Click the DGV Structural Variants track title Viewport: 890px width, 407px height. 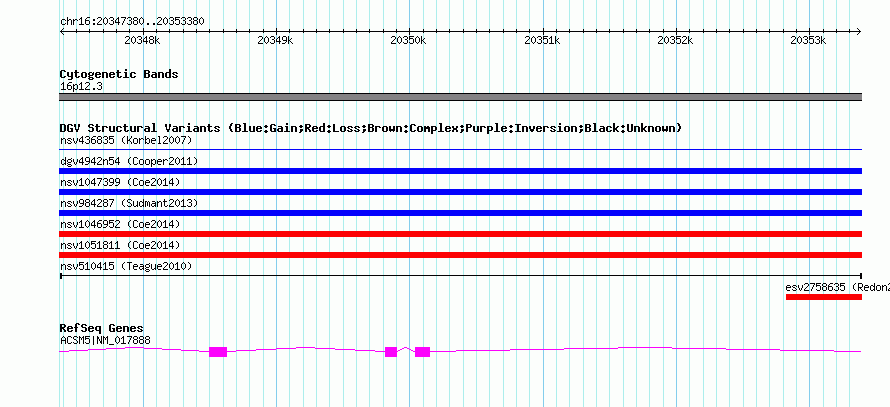(x=371, y=128)
